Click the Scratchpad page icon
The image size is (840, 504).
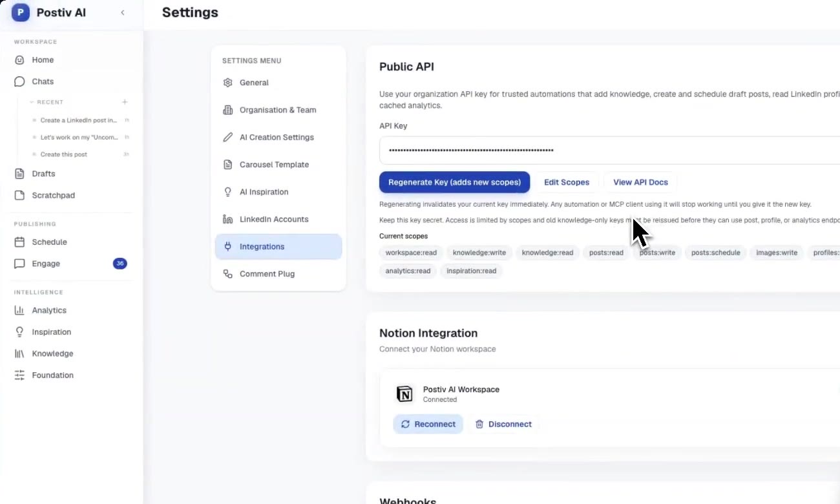19,195
